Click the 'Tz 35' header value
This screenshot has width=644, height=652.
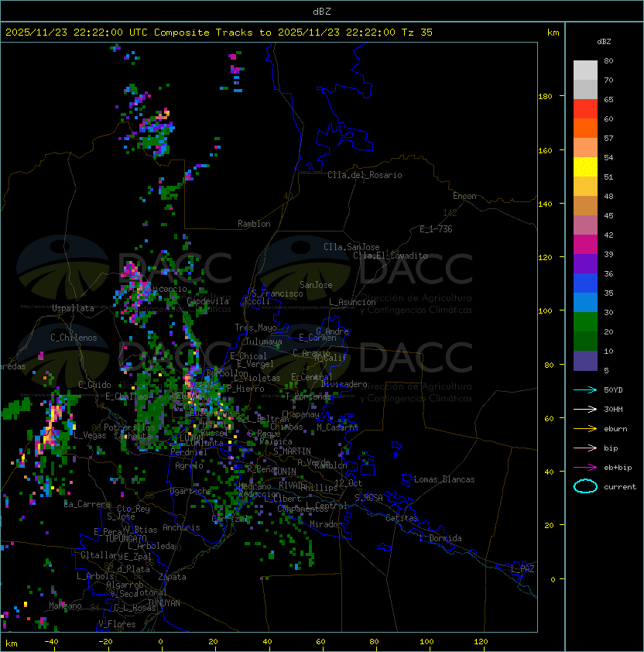[417, 33]
